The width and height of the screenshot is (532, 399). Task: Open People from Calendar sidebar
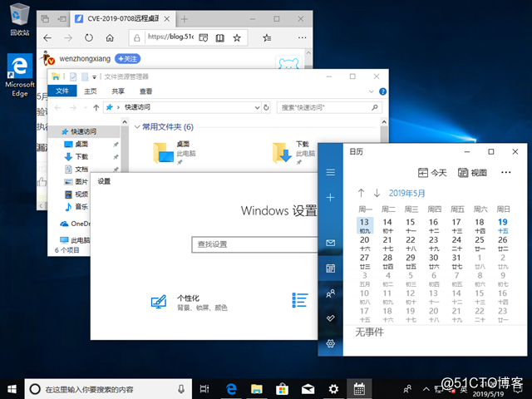point(331,293)
